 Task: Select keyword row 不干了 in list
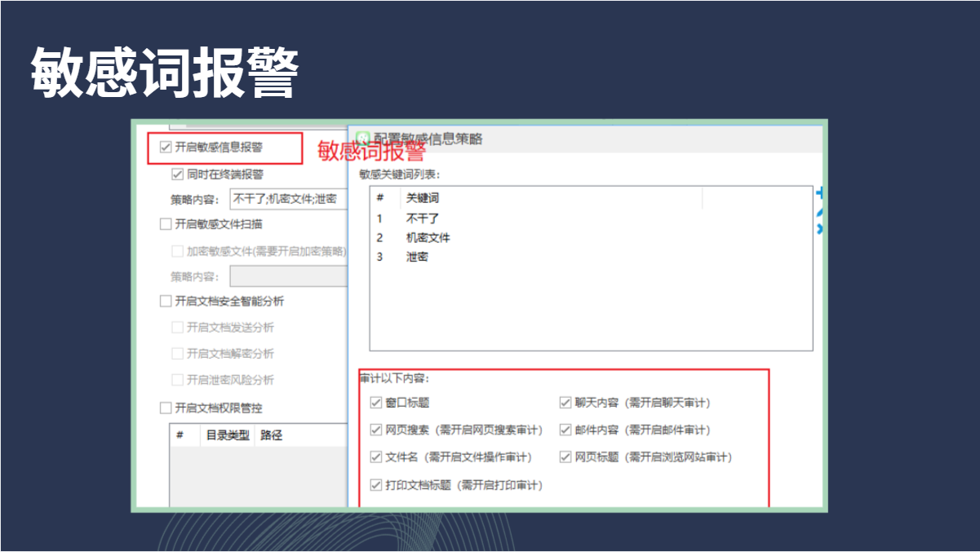tap(423, 219)
